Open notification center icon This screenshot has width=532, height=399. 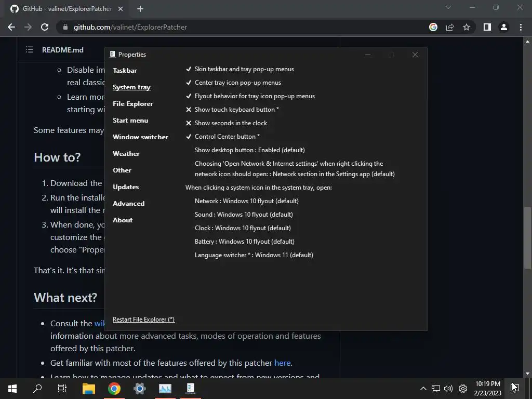pyautogui.click(x=514, y=388)
